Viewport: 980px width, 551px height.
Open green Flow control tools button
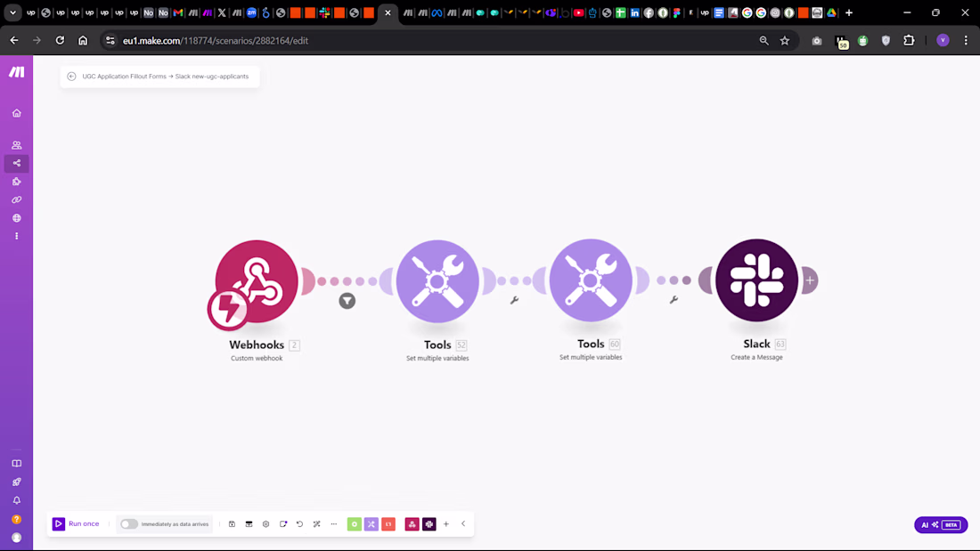pos(355,524)
